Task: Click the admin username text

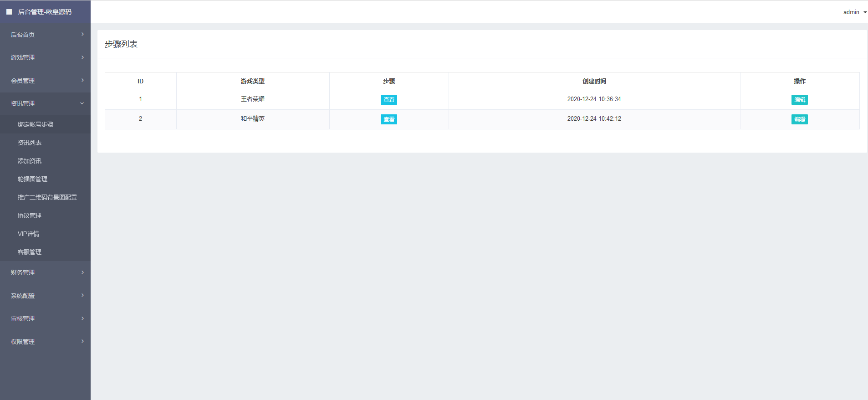Action: point(851,12)
